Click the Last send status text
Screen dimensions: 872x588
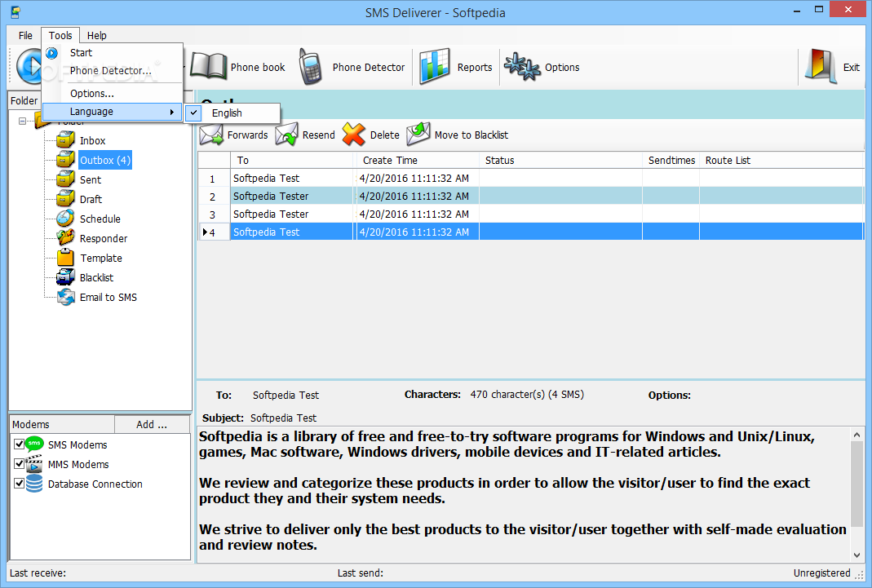click(x=361, y=573)
